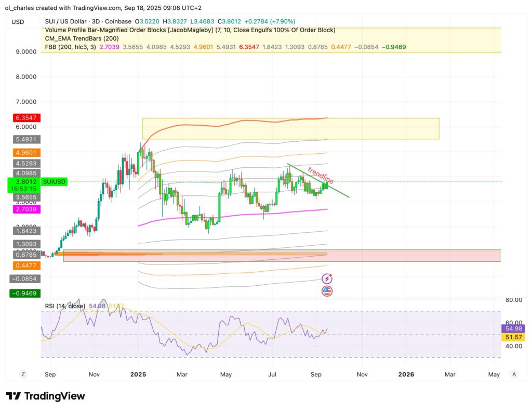Click the red 6.3547 price axis label
This screenshot has height=411, width=532.
[24, 118]
